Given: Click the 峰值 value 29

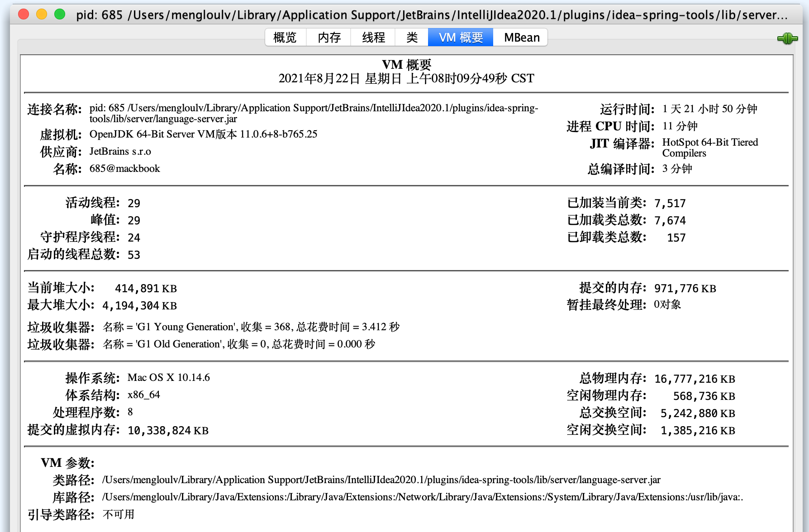Looking at the screenshot, I should coord(134,220).
